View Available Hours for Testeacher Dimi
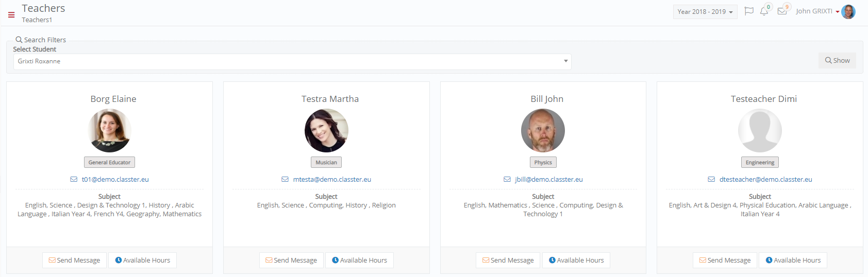Image resolution: width=868 pixels, height=277 pixels. 793,260
